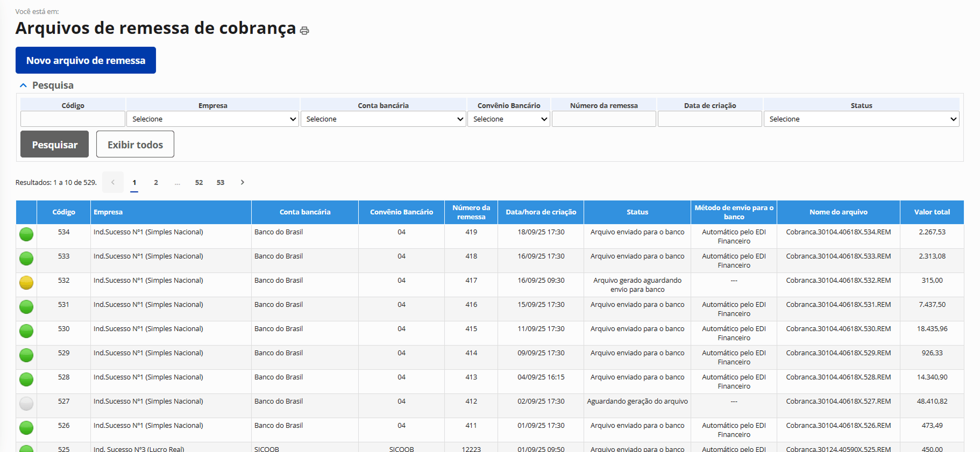Viewport: 980px width, 452px height.
Task: Expand the Convênio Bancário dropdown
Action: pos(508,119)
